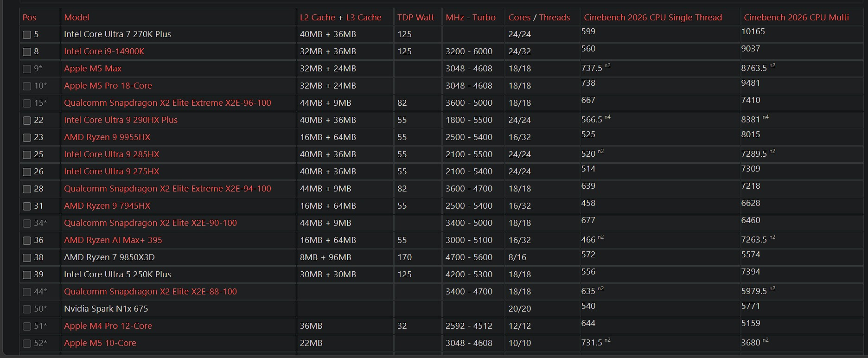Open Qualcomm Snapdragon X2 Elite X2E-88-100 link
The width and height of the screenshot is (868, 358).
[x=150, y=292]
